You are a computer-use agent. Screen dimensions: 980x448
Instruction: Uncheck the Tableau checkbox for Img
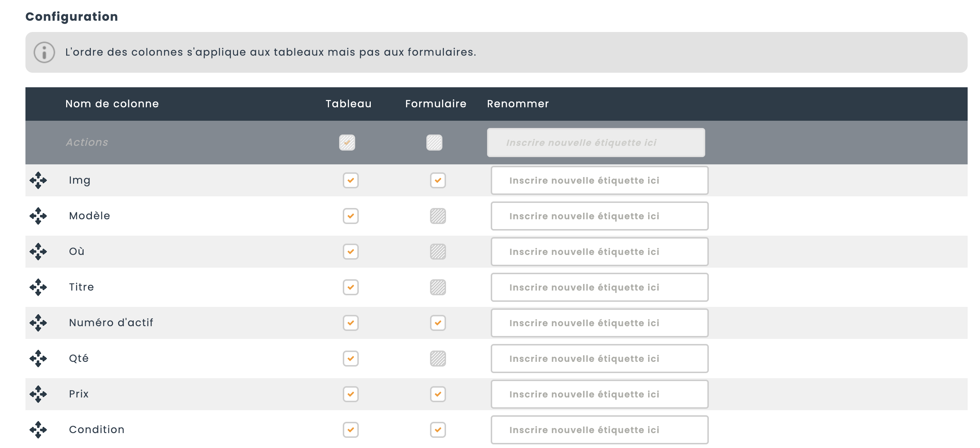(350, 180)
